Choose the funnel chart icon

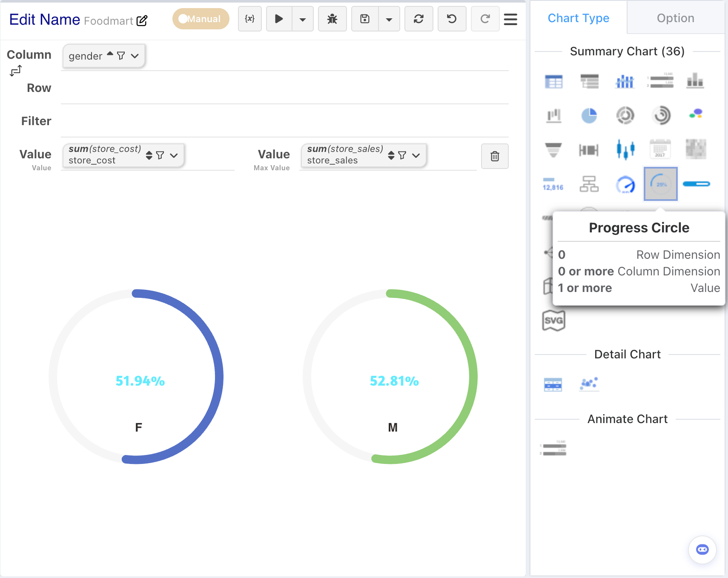pyautogui.click(x=553, y=150)
